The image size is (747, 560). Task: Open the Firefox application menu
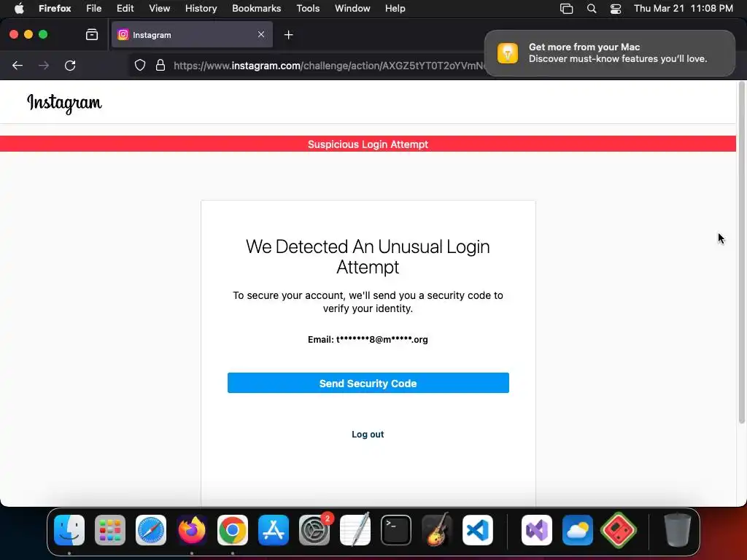(x=55, y=9)
